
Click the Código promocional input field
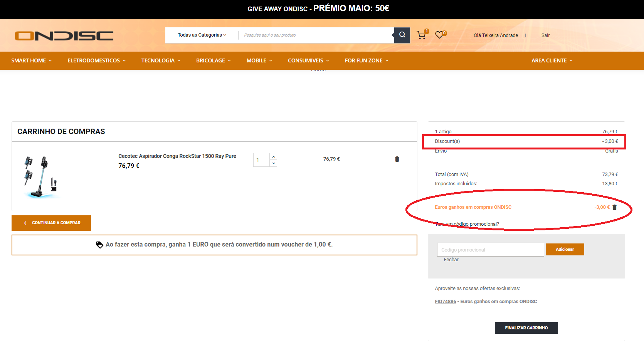490,250
